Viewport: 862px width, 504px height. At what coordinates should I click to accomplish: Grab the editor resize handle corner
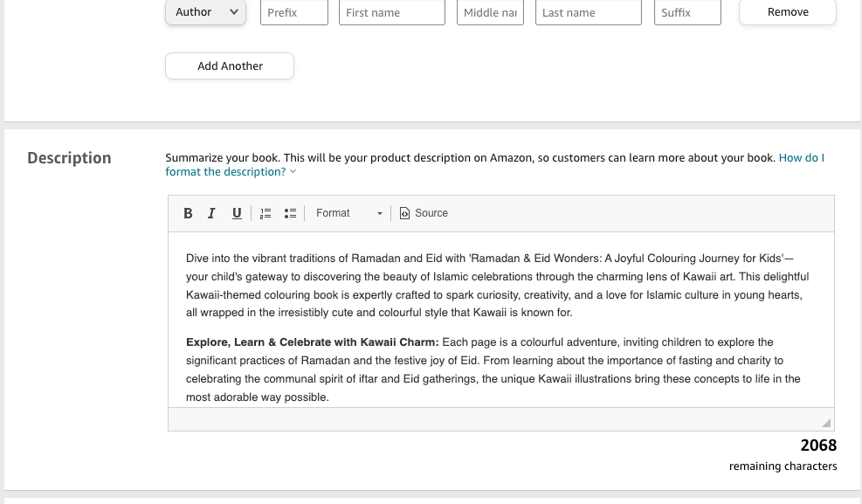[826, 423]
